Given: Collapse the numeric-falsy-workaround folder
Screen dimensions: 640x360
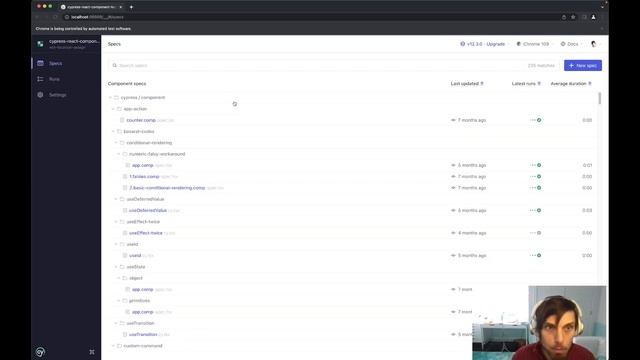Looking at the screenshot, I should click(119, 154).
